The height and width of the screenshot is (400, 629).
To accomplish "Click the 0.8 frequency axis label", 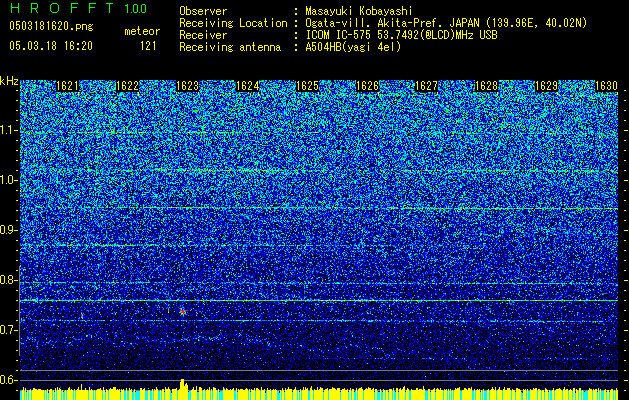I will pos(9,280).
